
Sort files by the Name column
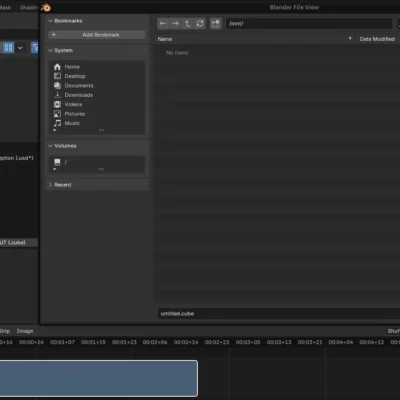click(x=165, y=39)
